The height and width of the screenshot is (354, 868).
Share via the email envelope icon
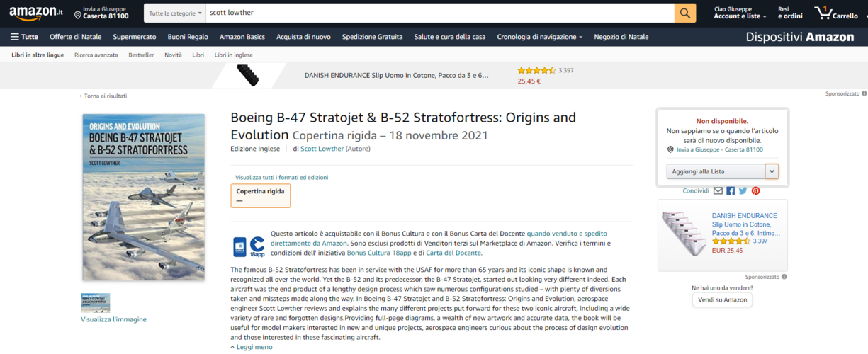pyautogui.click(x=718, y=190)
